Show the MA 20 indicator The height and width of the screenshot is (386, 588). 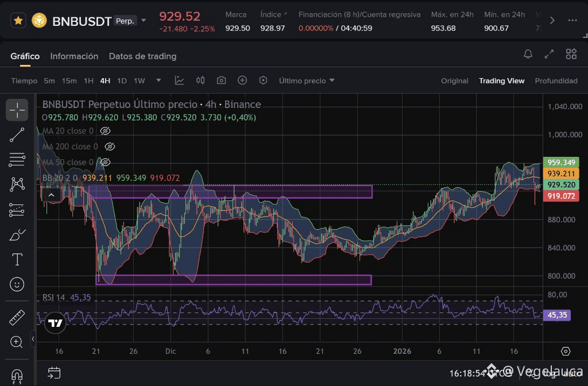click(105, 131)
